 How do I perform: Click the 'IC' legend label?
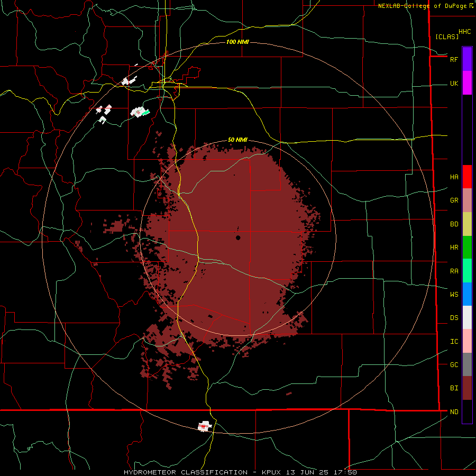454,342
